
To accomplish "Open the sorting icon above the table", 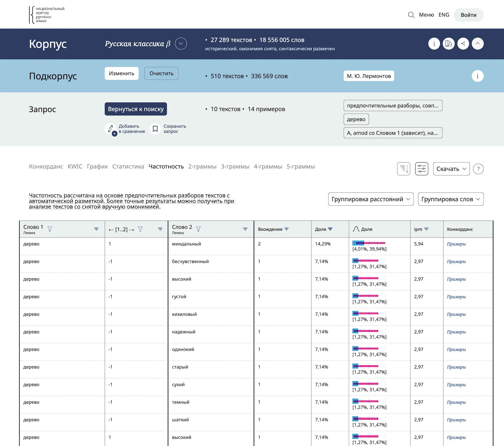I will 404,169.
